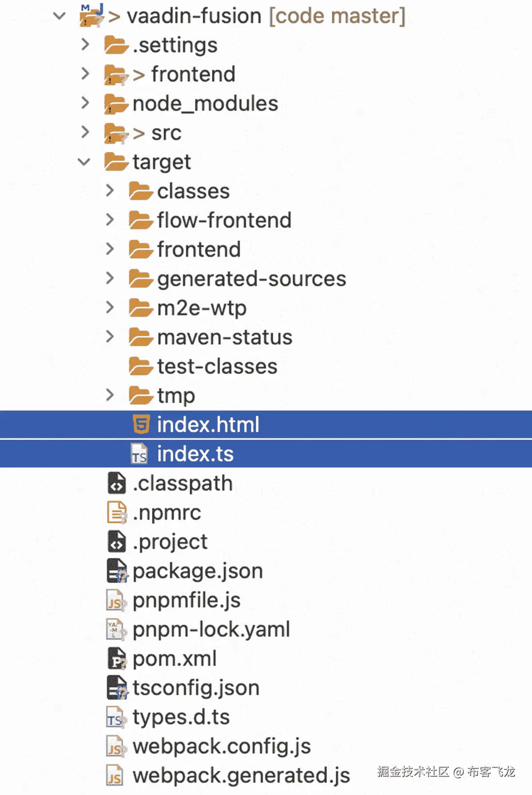
Task: Collapse the vaadin-fusion project root
Action: (59, 16)
